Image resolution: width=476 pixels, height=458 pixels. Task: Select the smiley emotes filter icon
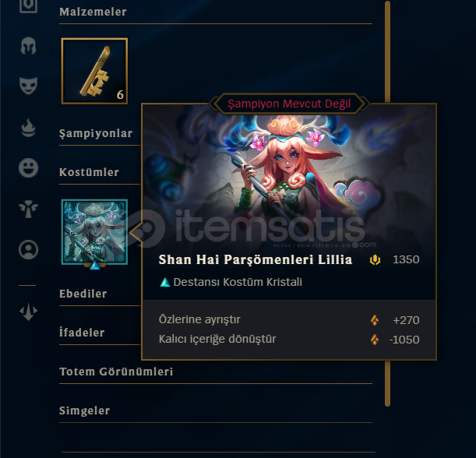coord(28,167)
